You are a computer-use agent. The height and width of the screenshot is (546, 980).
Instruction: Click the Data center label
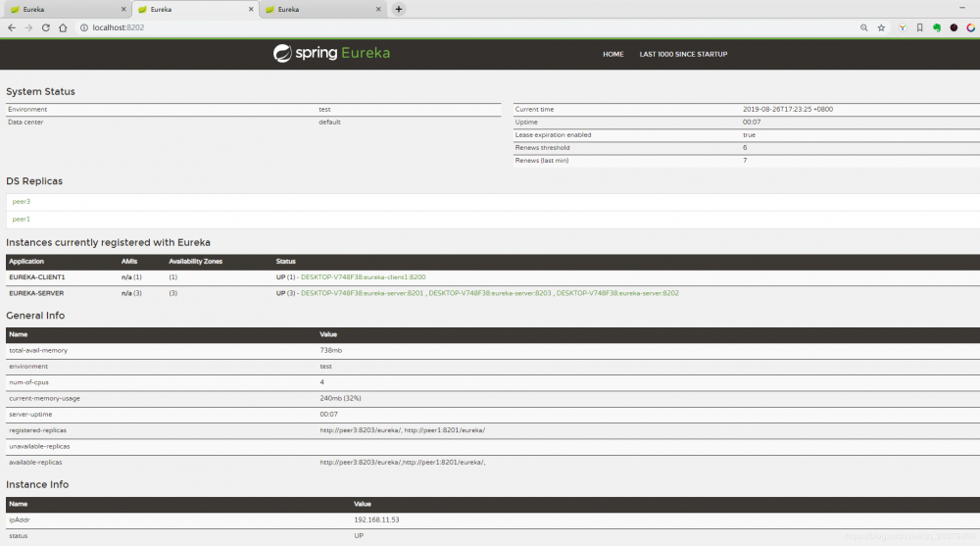click(x=25, y=122)
